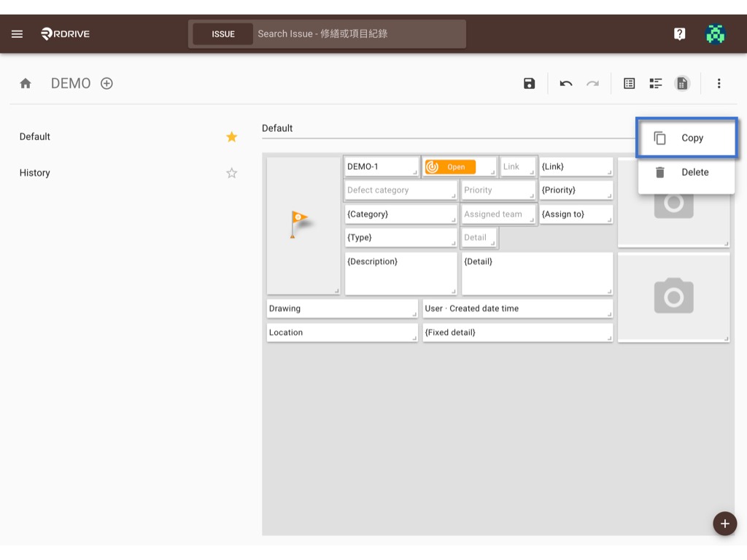Select the ISSUE search scope button
This screenshot has width=747, height=560.
coord(223,34)
